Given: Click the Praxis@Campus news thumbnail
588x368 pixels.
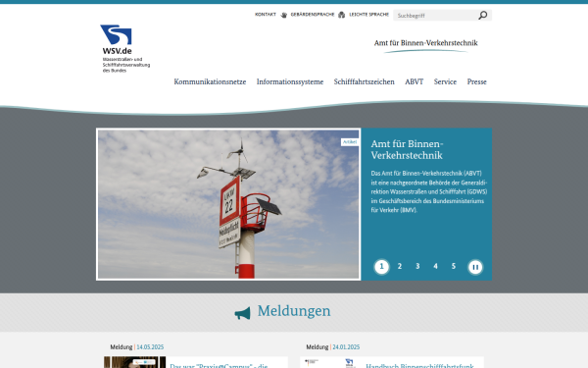Looking at the screenshot, I should 134,362.
